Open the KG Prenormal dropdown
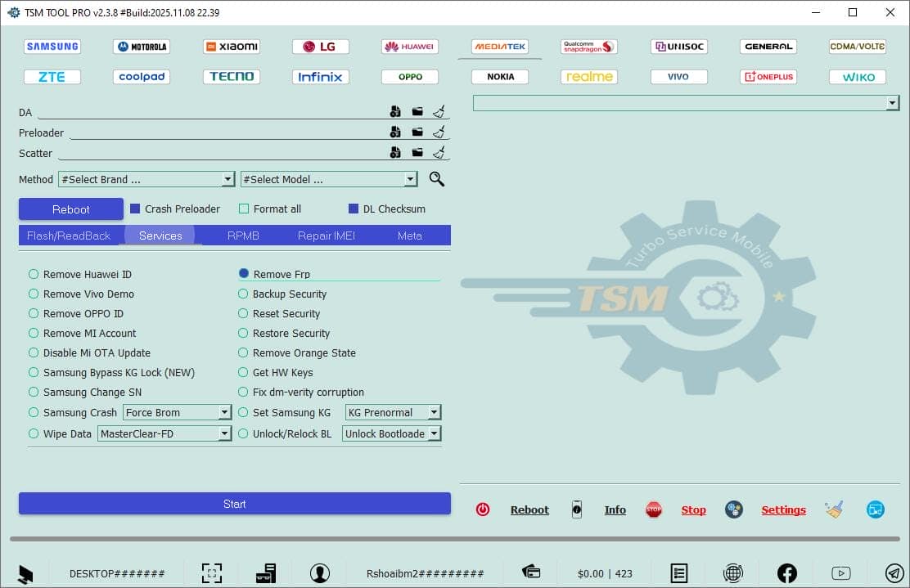The height and width of the screenshot is (588, 910). coord(434,412)
